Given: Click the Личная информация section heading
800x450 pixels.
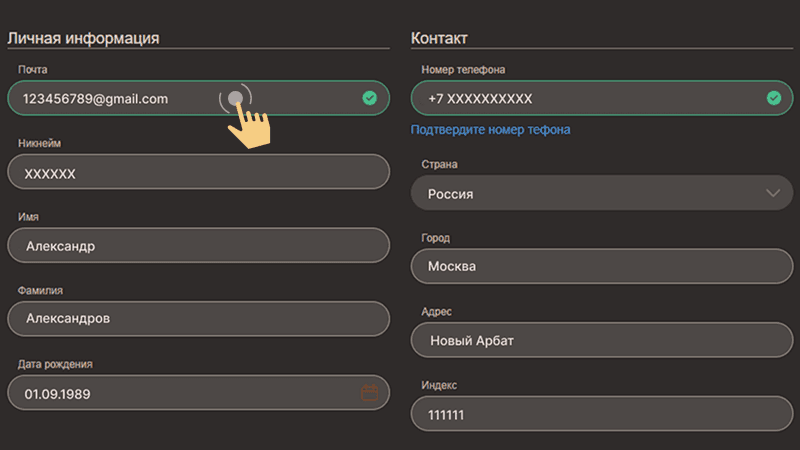Looking at the screenshot, I should 83,38.
